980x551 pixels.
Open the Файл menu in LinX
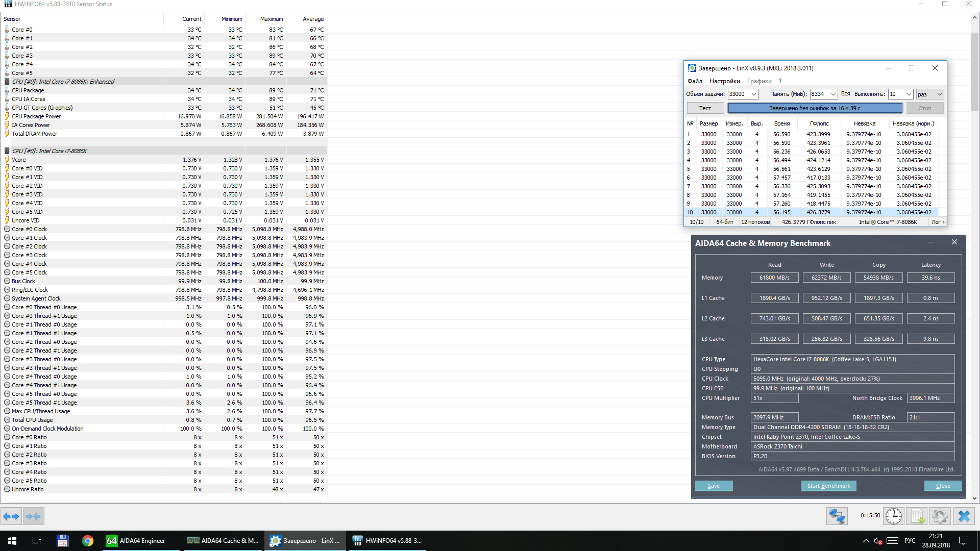695,81
